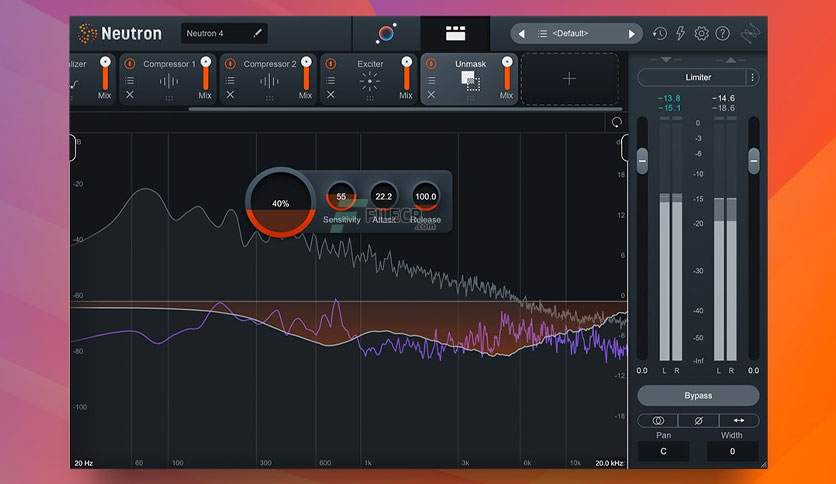Go to the previous preset arrow
This screenshot has width=836, height=484.
[x=521, y=34]
